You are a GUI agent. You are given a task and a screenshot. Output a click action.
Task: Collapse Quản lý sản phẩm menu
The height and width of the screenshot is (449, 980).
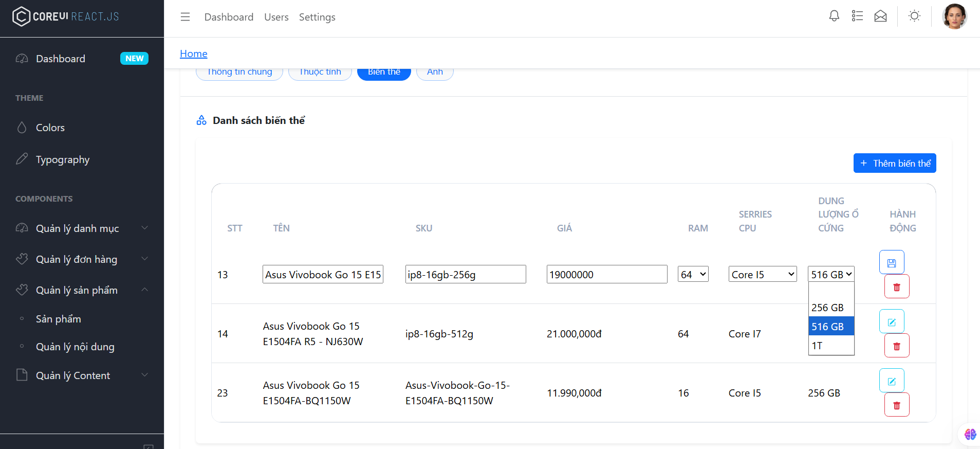pyautogui.click(x=82, y=290)
